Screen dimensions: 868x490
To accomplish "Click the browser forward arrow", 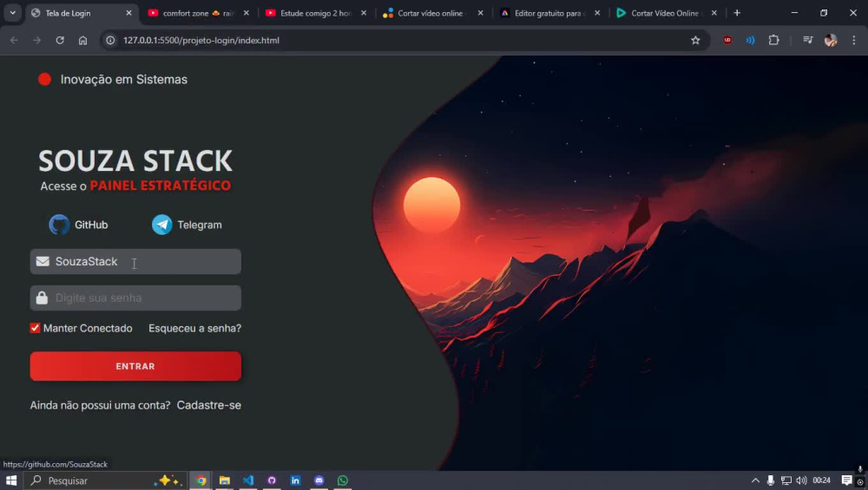I will tap(36, 41).
